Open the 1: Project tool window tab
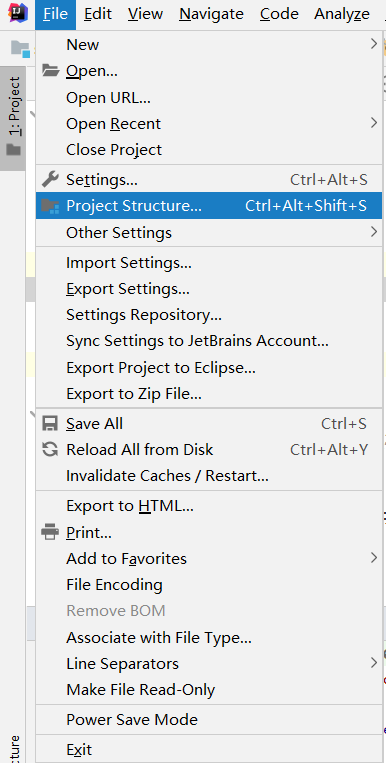Image resolution: width=386 pixels, height=763 pixels. pos(13,118)
